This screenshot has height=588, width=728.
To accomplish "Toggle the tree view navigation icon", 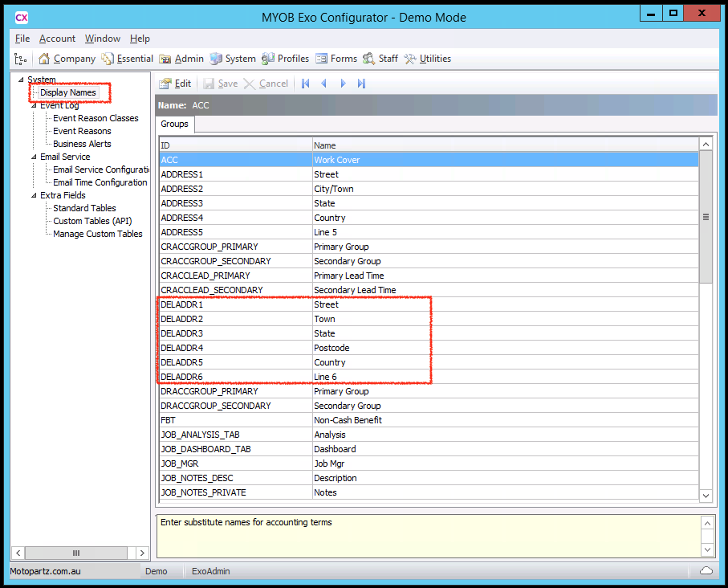I will coord(20,59).
